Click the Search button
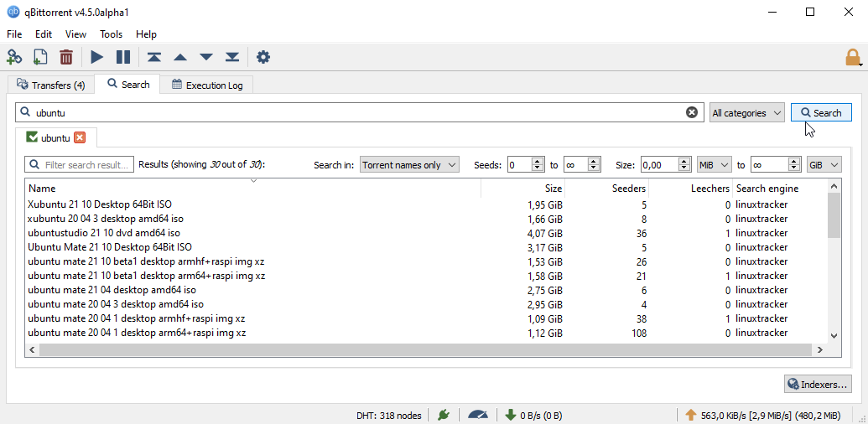This screenshot has width=868, height=424. [821, 112]
